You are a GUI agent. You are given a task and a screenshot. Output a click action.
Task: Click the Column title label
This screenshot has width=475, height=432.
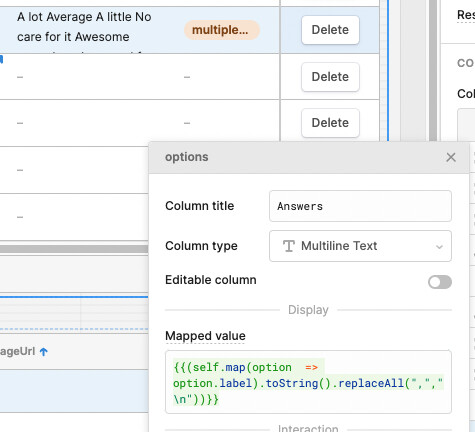[x=200, y=206]
